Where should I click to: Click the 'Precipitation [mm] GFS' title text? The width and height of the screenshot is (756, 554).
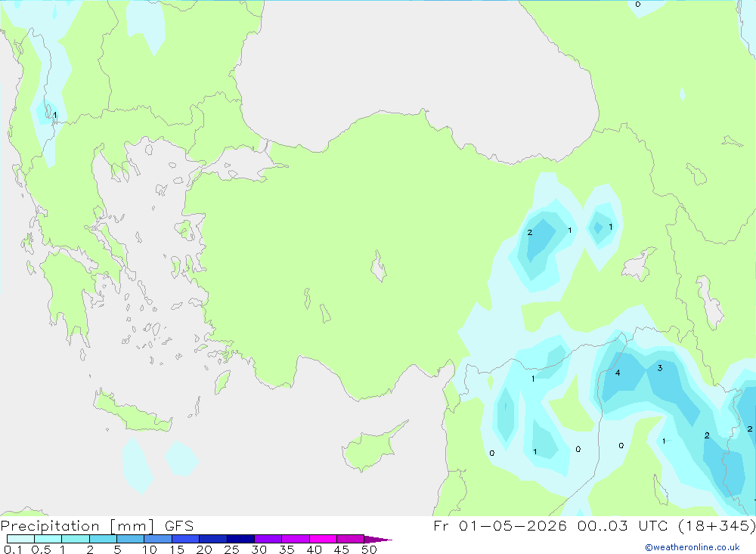click(x=97, y=526)
